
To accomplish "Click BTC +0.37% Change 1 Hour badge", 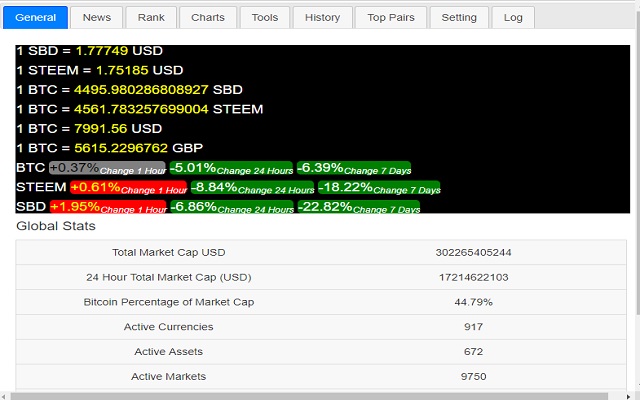I will tap(107, 168).
